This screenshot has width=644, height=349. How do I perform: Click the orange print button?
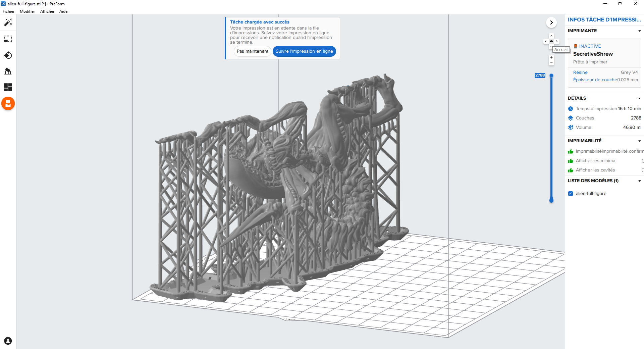[x=8, y=103]
